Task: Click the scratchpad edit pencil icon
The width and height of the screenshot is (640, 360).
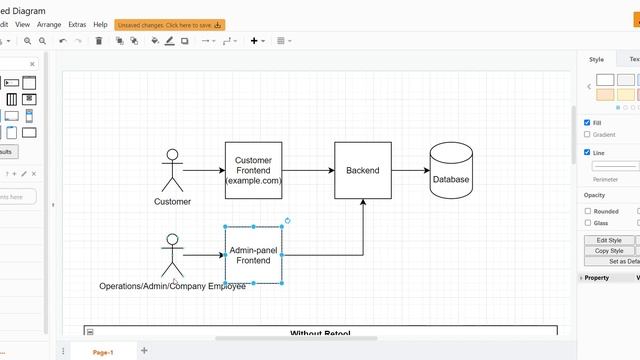Action: pos(24,174)
